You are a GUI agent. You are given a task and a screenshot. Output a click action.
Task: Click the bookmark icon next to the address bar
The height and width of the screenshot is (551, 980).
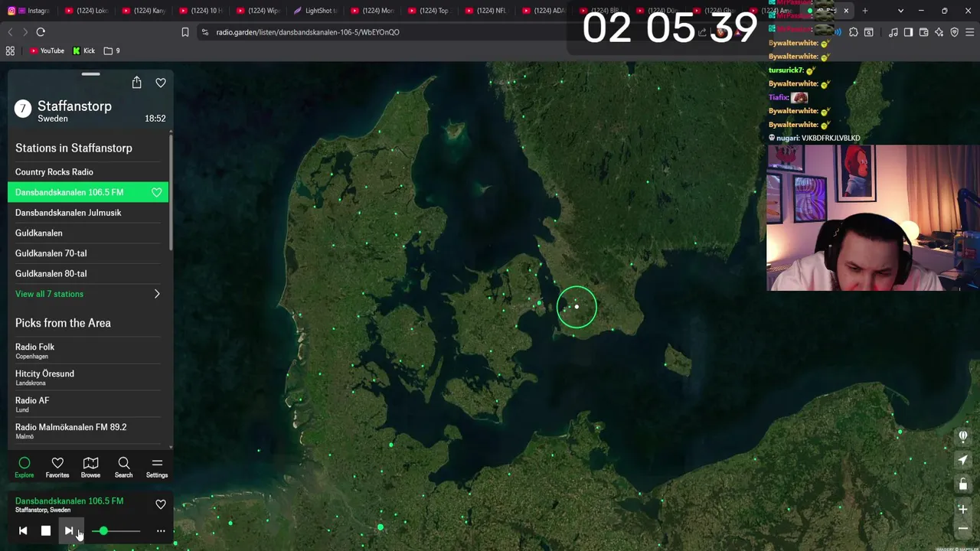(x=185, y=32)
